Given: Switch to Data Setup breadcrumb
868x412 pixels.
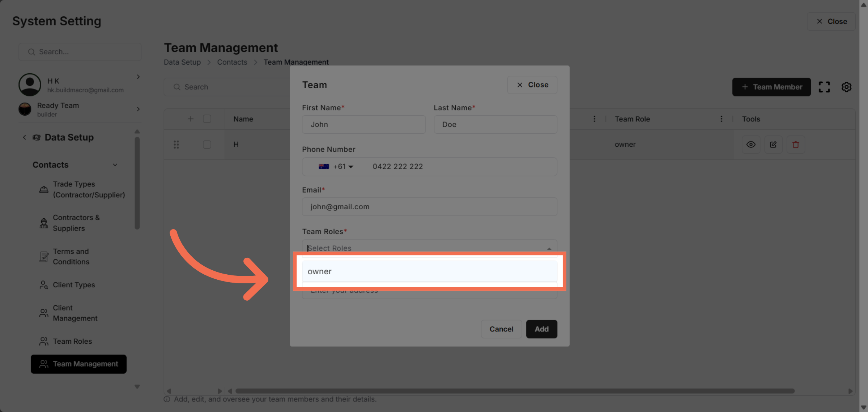Looking at the screenshot, I should click(x=182, y=62).
